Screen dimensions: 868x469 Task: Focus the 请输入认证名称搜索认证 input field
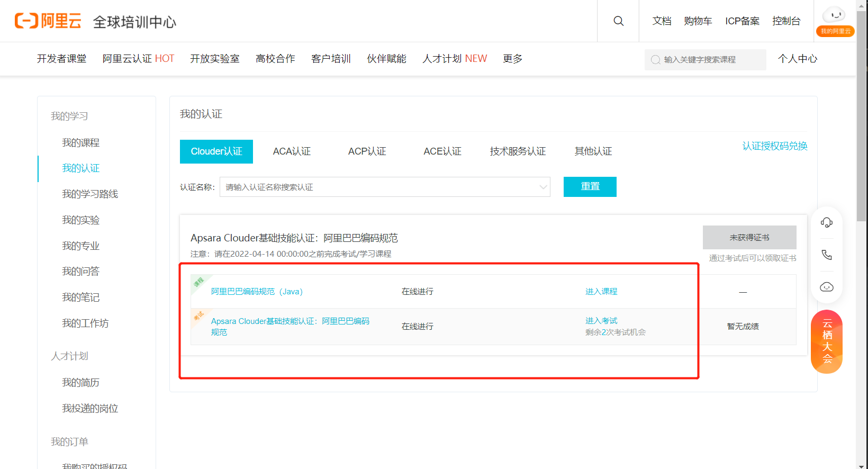click(385, 187)
